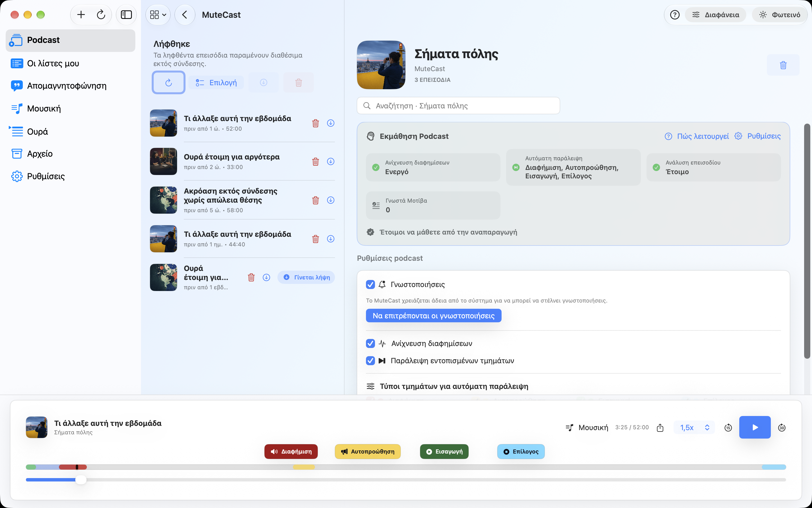Focus the Αναζήτηση · Σήματα πόλης search field
The image size is (812, 508).
pos(458,106)
